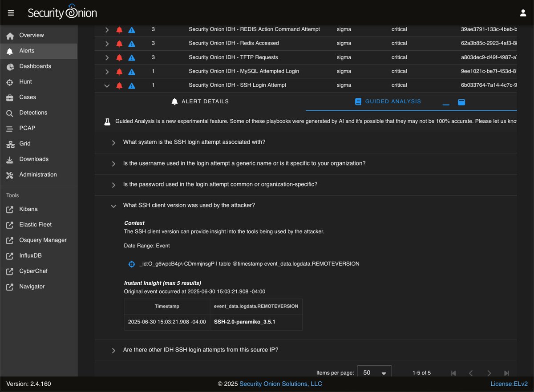Launch the Navigator external tool
534x392 pixels.
[x=39, y=287]
